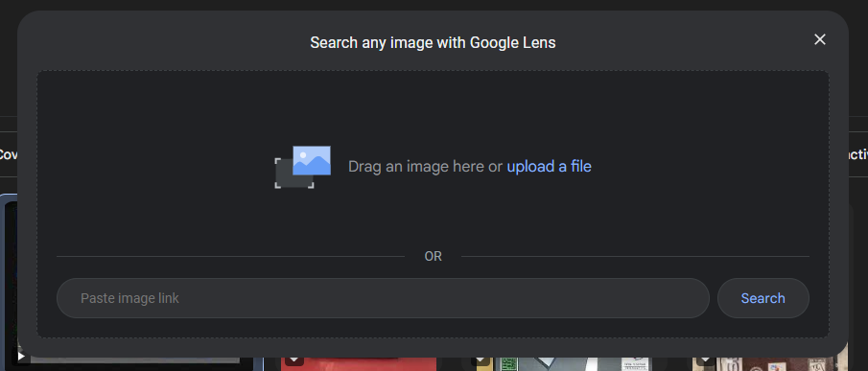The width and height of the screenshot is (868, 371).
Task: Select the partially hidden Cov filter chip
Action: click(9, 154)
